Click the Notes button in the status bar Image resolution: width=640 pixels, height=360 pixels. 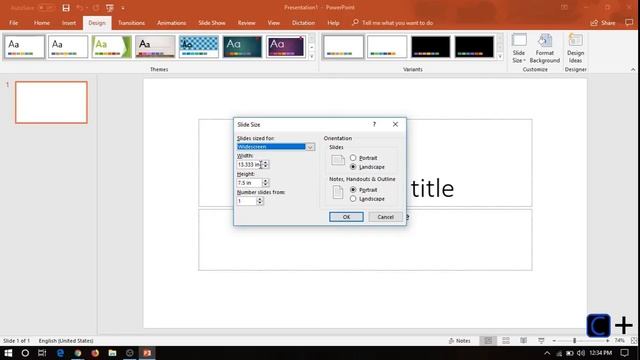click(460, 340)
